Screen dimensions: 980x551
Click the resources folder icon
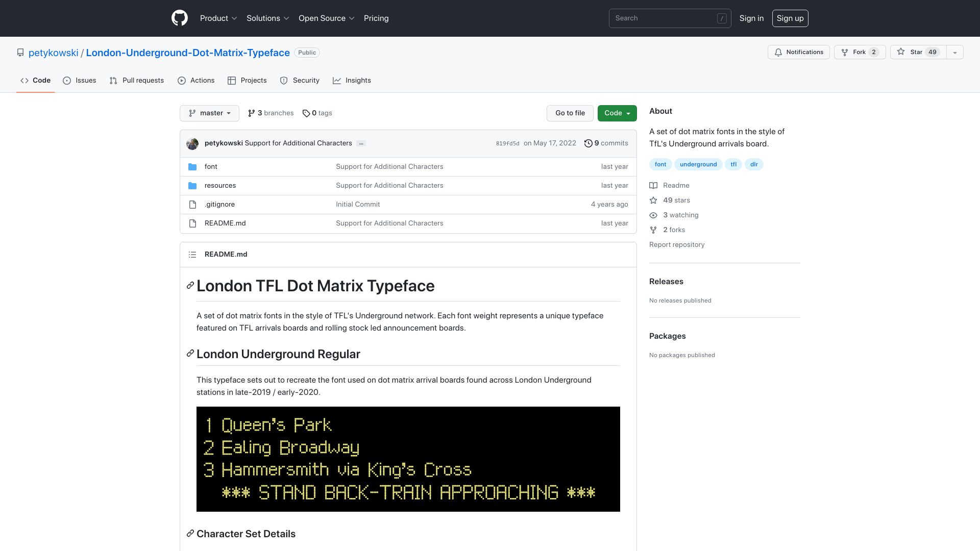click(x=192, y=186)
